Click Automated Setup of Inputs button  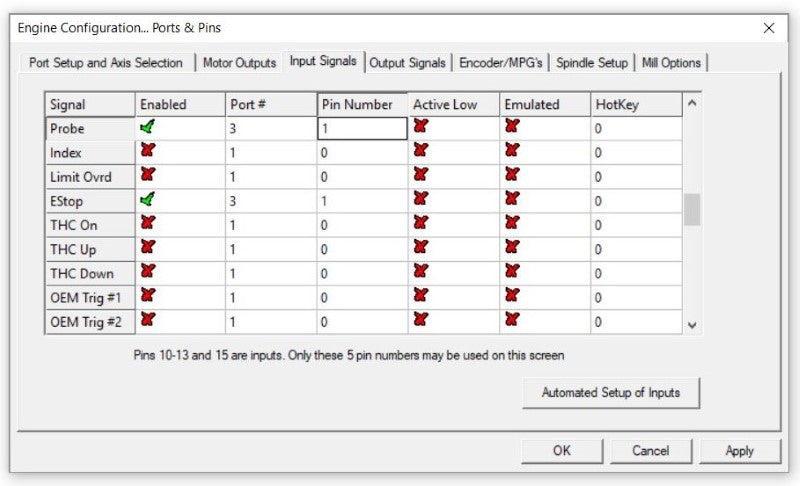pos(610,393)
